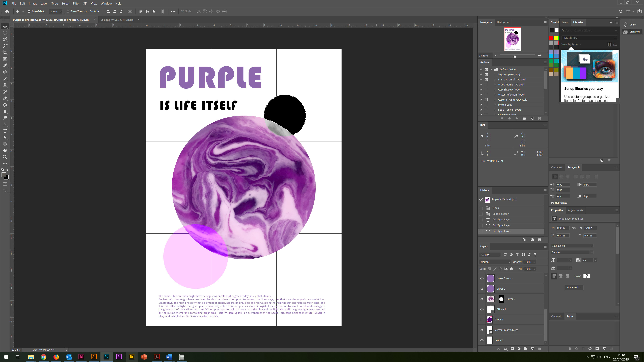Click the layer style fx icon
Screen dimensions: 644x362
point(505,349)
